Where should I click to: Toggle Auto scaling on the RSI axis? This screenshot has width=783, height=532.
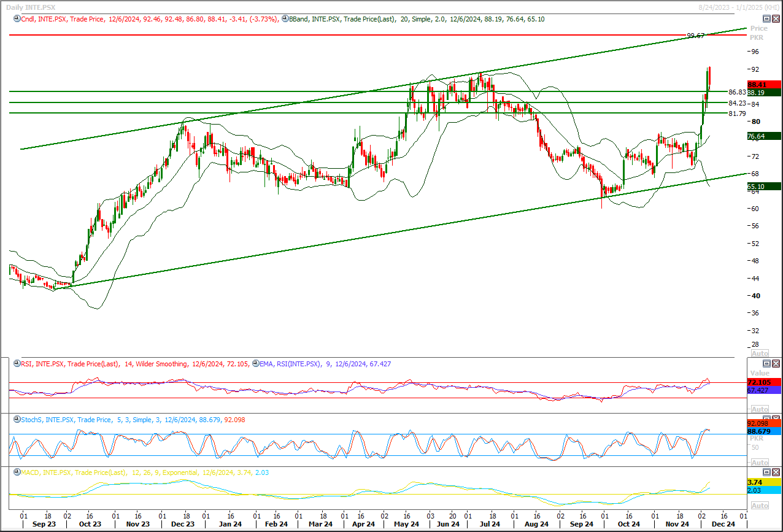[760, 409]
